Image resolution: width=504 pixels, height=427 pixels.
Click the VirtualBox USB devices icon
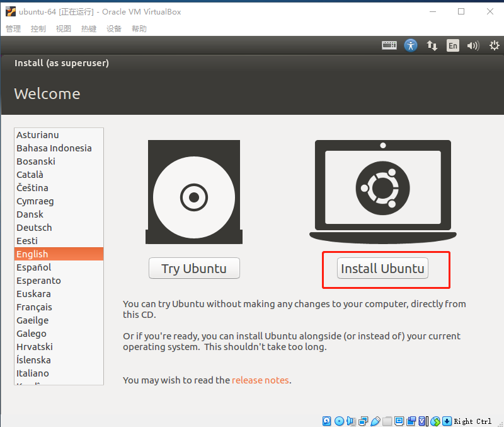(375, 421)
